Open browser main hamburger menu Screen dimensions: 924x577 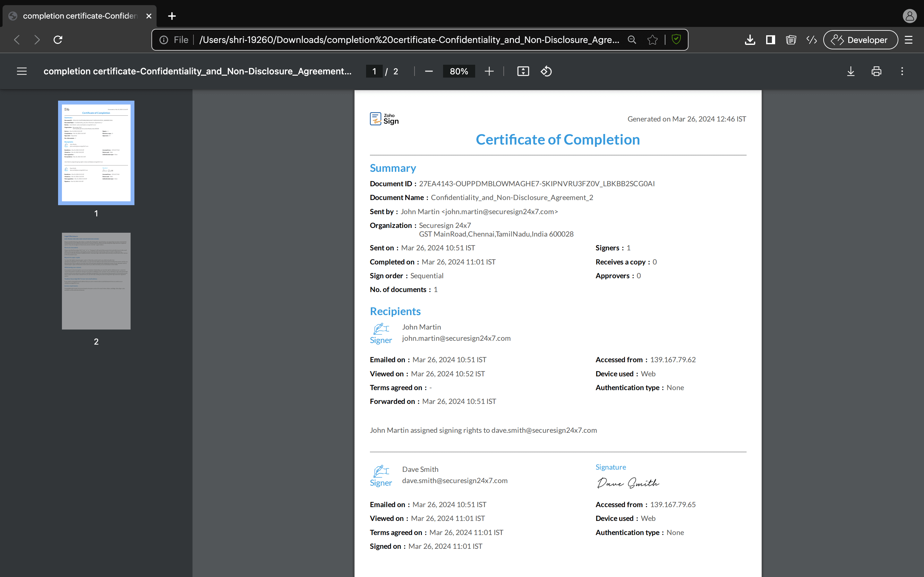pos(909,40)
